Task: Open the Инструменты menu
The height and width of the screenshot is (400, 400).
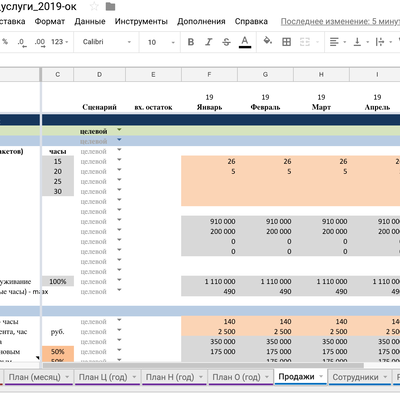Action: point(141,21)
